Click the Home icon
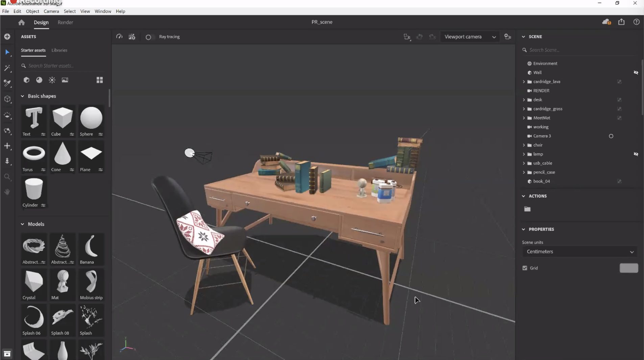Image resolution: width=644 pixels, height=360 pixels. (x=22, y=22)
